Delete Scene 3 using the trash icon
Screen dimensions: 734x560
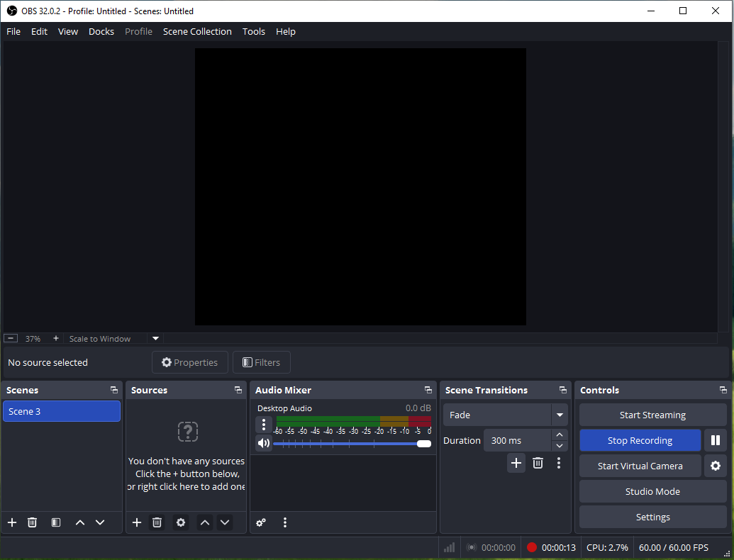tap(32, 522)
